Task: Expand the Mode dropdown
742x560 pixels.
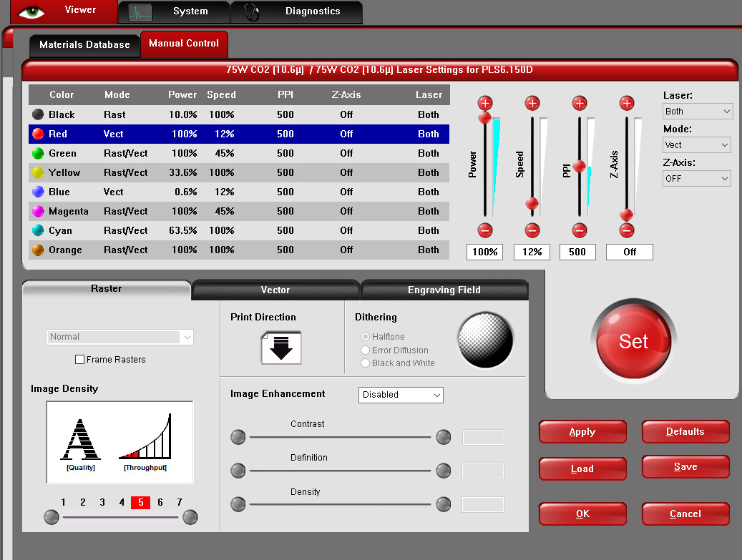Action: (697, 144)
